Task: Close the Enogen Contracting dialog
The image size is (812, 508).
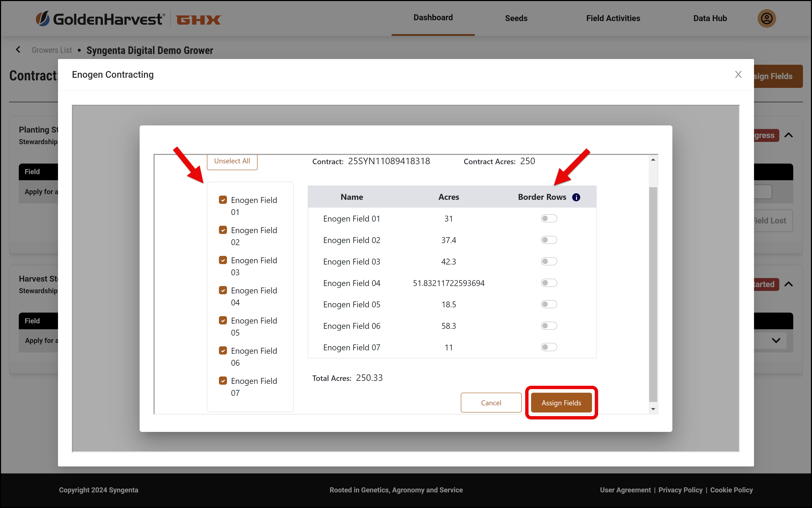Action: 738,74
